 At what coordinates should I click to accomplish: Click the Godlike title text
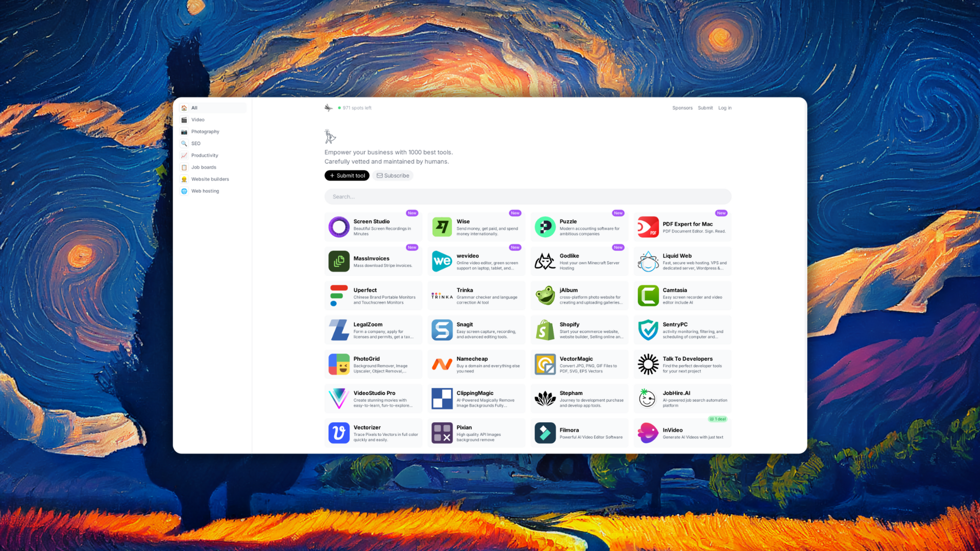569,256
